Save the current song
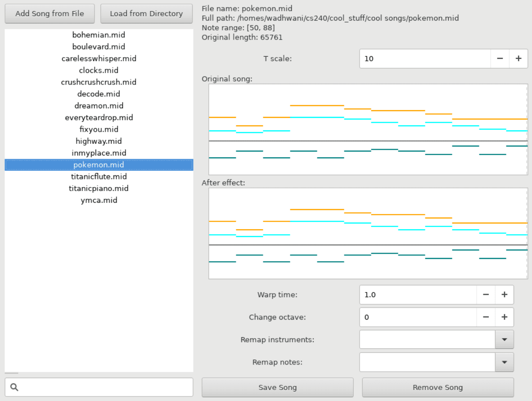Image resolution: width=532 pixels, height=401 pixels. (277, 388)
